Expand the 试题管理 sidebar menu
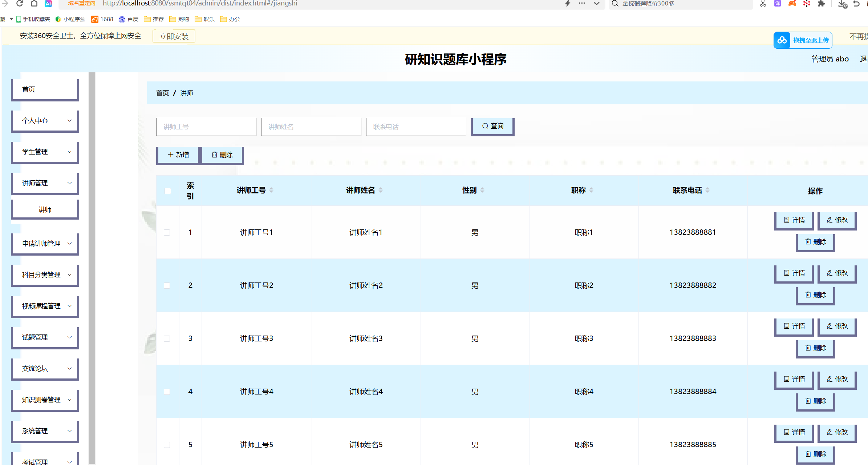868x465 pixels. (x=45, y=337)
